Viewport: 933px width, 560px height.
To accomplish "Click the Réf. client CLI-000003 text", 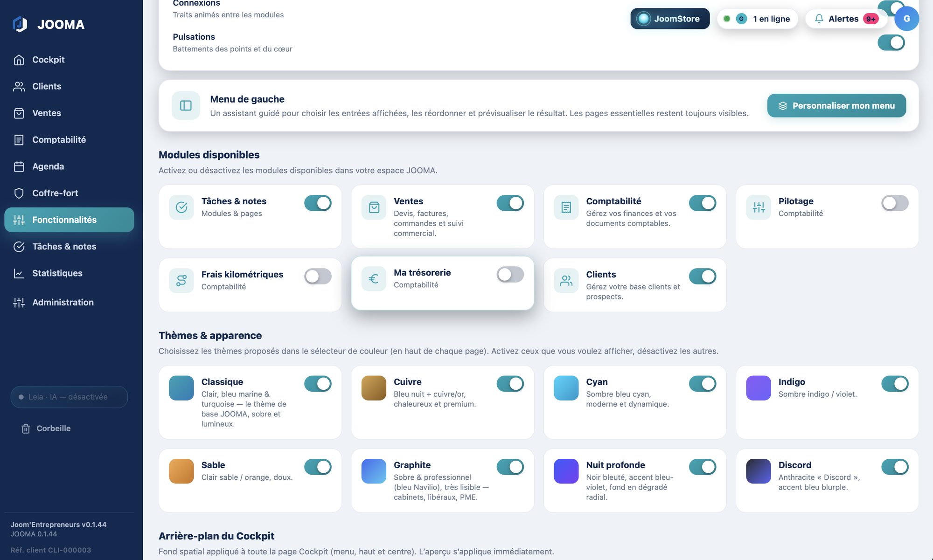I will coord(51,550).
